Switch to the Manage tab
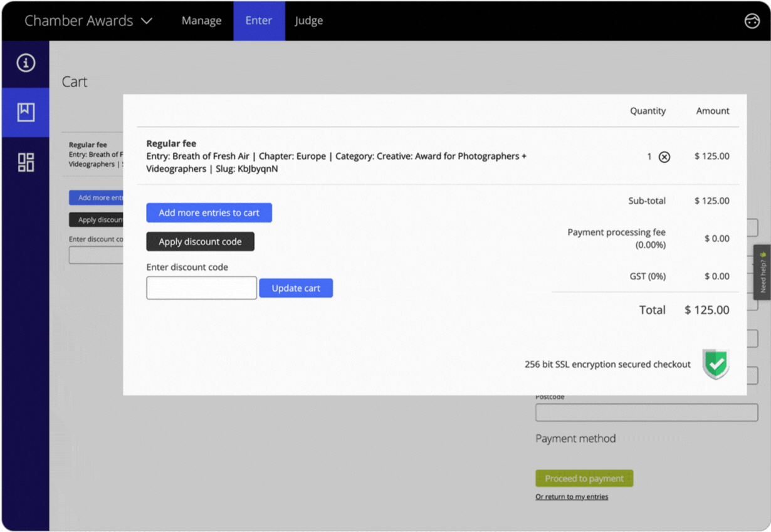Image resolution: width=771 pixels, height=532 pixels. [201, 20]
